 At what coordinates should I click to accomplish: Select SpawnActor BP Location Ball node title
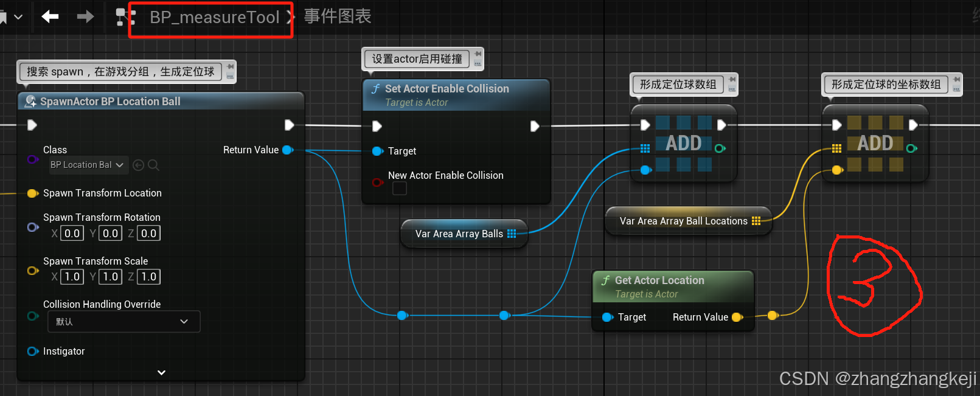pyautogui.click(x=110, y=102)
